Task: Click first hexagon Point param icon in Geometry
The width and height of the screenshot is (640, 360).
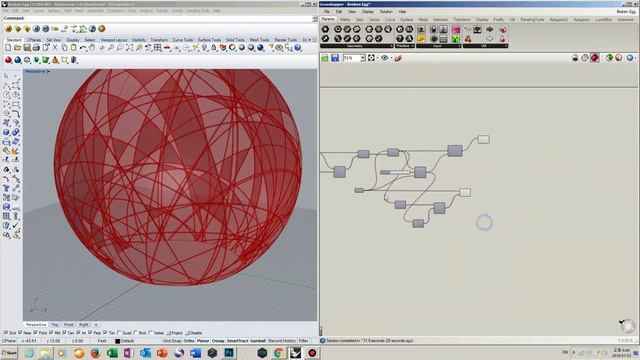Action: [x=325, y=29]
